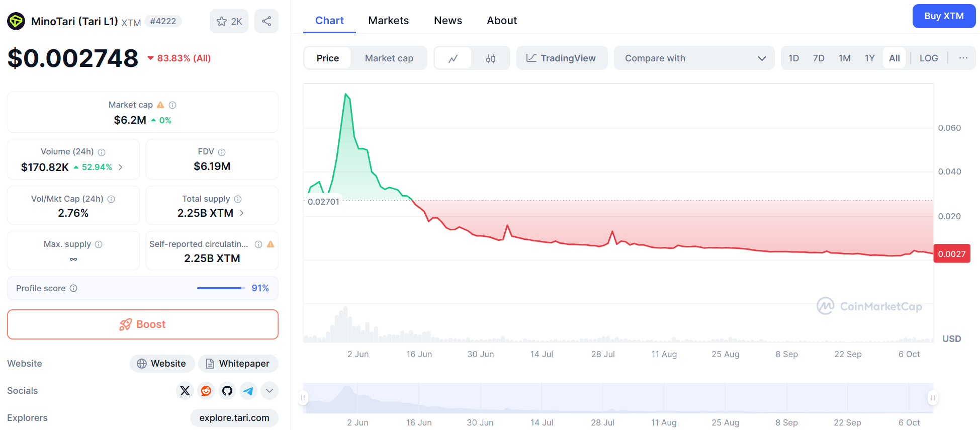This screenshot has width=980, height=430.
Task: Switch to the News tab
Action: (448, 21)
